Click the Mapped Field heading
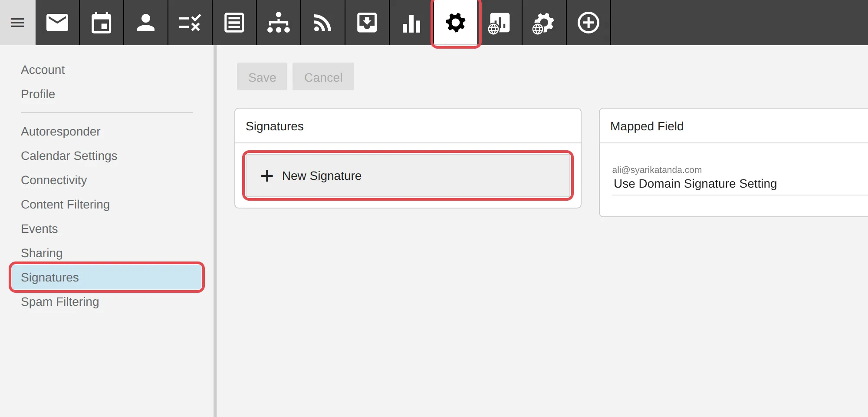The image size is (868, 417). pyautogui.click(x=647, y=126)
